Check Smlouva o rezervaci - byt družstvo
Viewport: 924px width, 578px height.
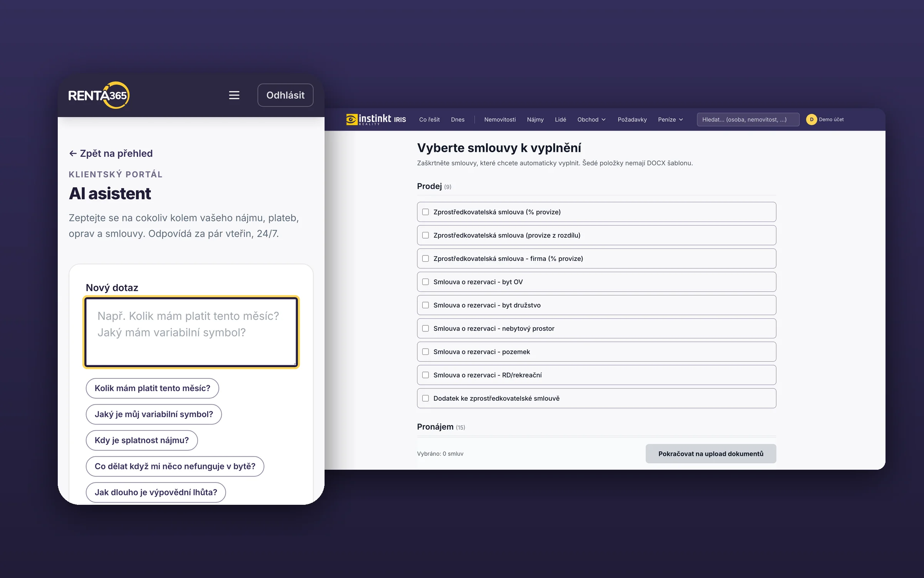coord(425,305)
